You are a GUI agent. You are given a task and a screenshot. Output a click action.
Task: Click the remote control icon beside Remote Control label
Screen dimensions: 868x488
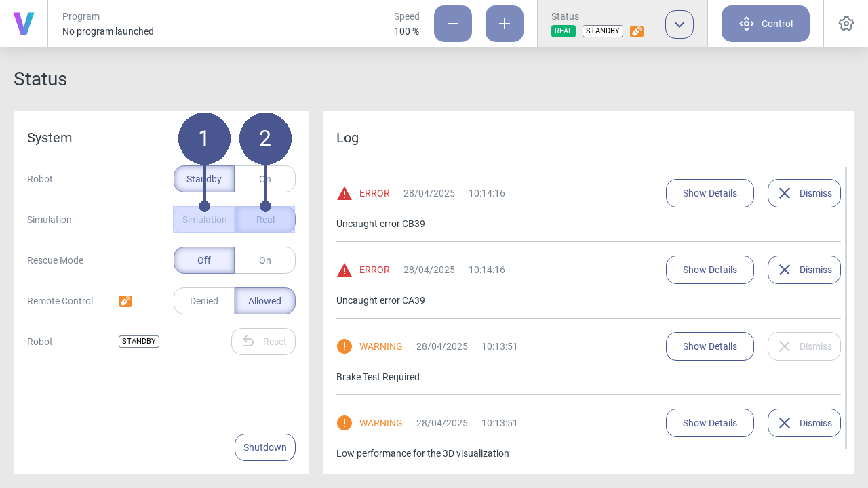coord(125,301)
